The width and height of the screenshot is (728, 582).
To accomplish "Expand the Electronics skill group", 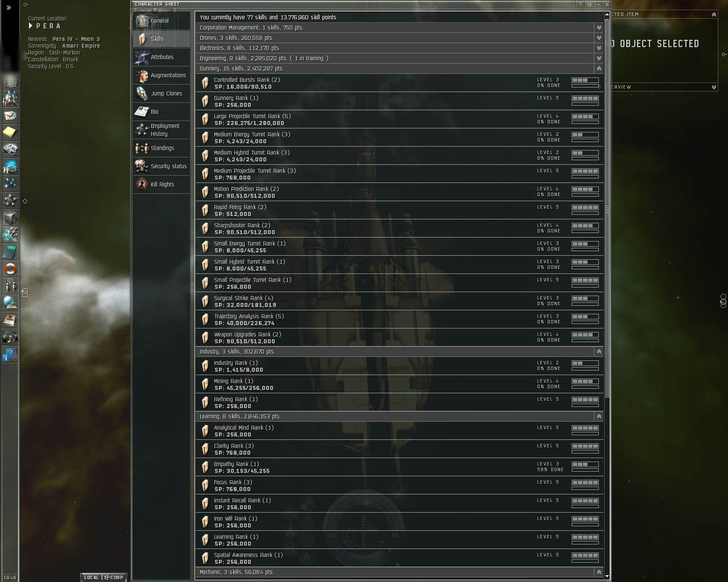I will coord(599,48).
